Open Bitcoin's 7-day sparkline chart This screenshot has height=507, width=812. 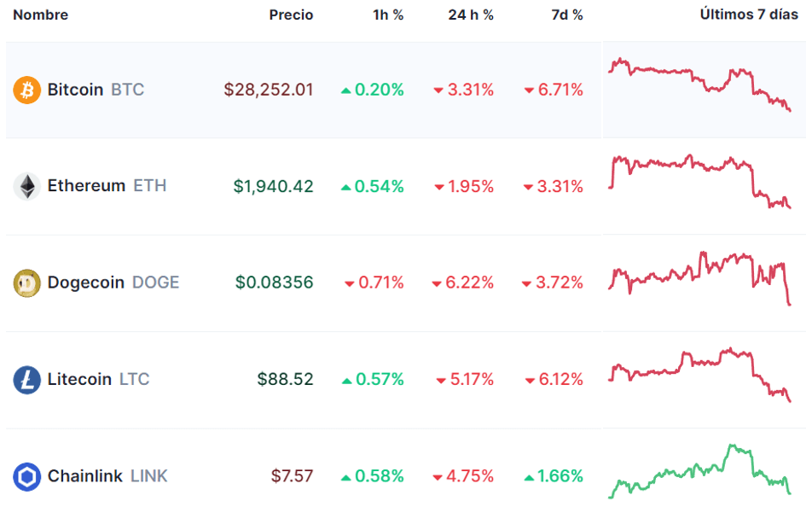pyautogui.click(x=699, y=84)
